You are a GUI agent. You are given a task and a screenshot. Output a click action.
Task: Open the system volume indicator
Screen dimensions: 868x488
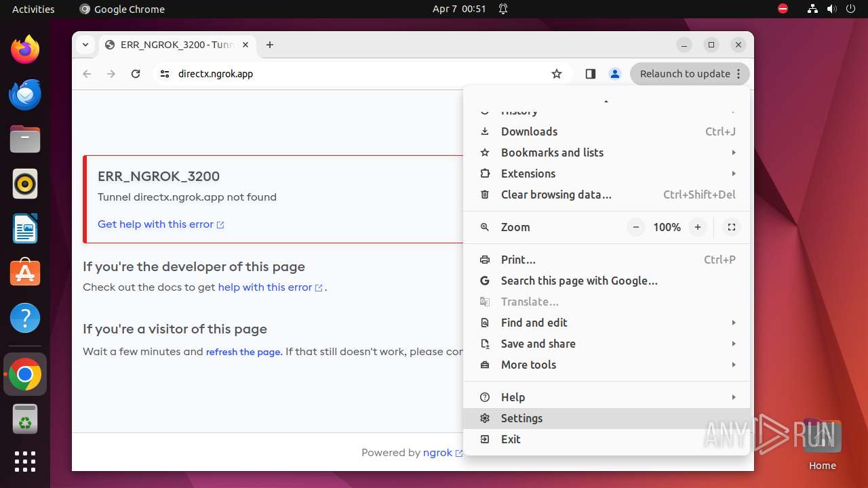click(x=831, y=9)
